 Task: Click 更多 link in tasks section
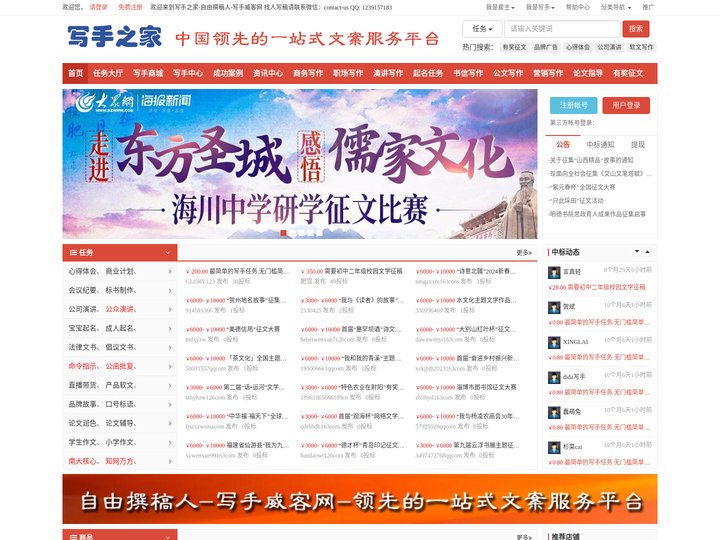(524, 253)
